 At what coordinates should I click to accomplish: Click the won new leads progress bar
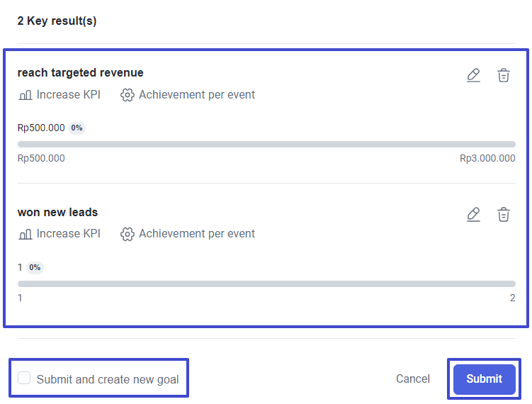coord(266,284)
